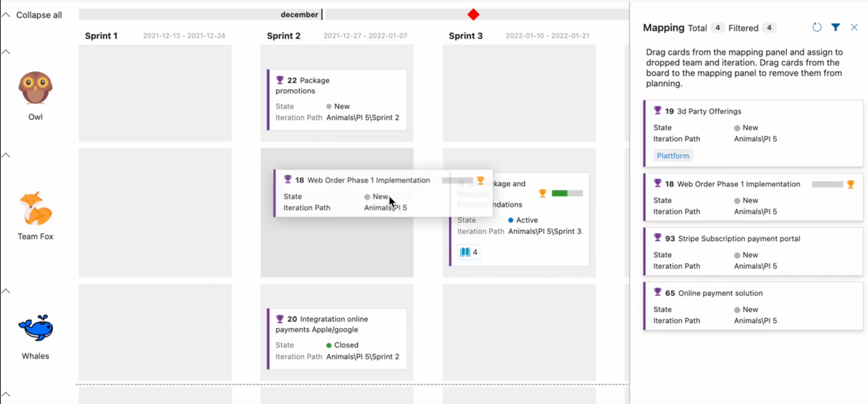Click Collapse all button
868x404 pixels.
pyautogui.click(x=33, y=15)
